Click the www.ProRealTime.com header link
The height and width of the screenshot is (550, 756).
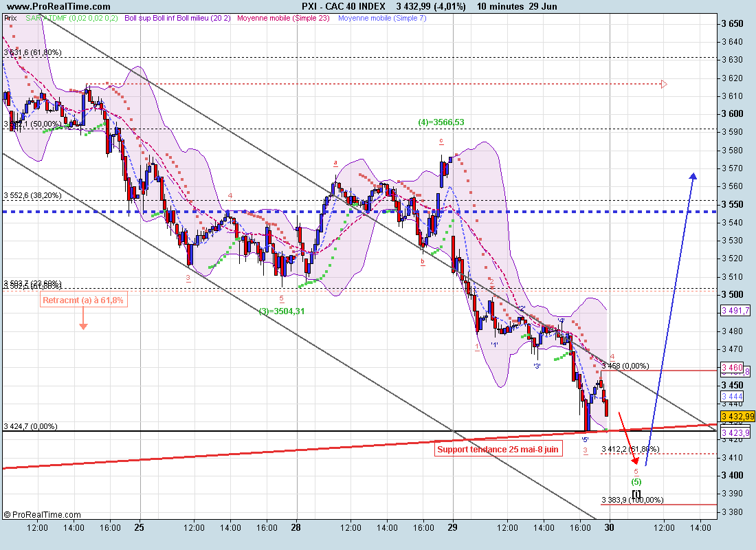point(58,6)
